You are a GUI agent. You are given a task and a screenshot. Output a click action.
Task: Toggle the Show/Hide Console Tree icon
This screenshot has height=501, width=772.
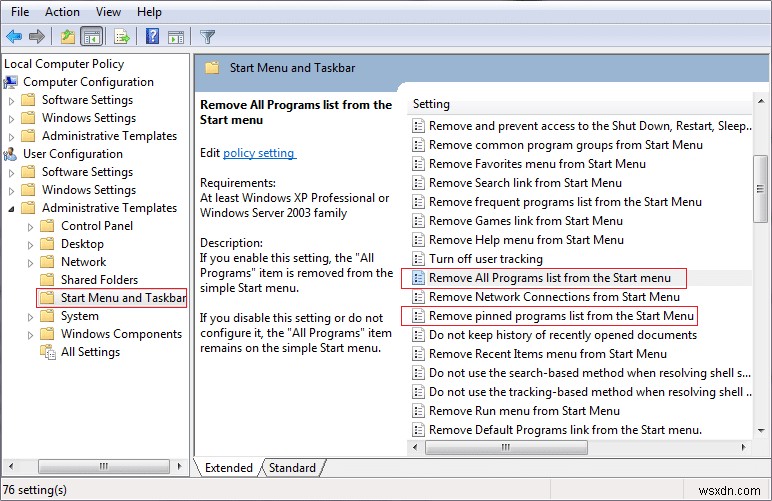[x=92, y=36]
